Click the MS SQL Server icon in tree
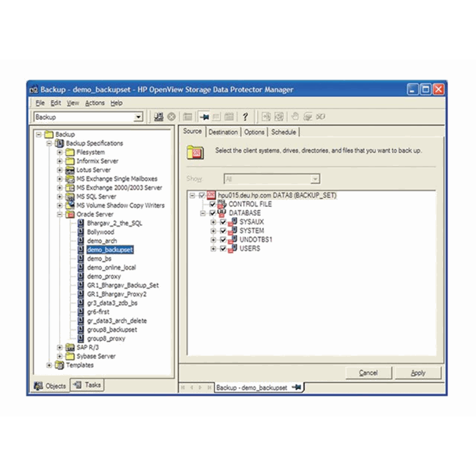This screenshot has width=476, height=476. click(70, 197)
